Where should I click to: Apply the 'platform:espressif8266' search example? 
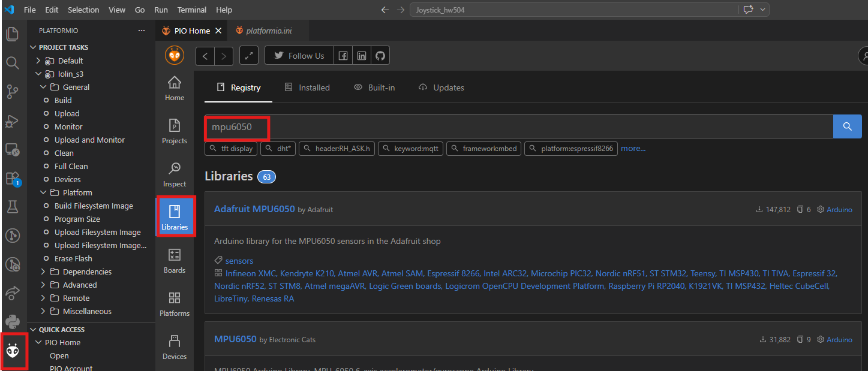pos(571,149)
